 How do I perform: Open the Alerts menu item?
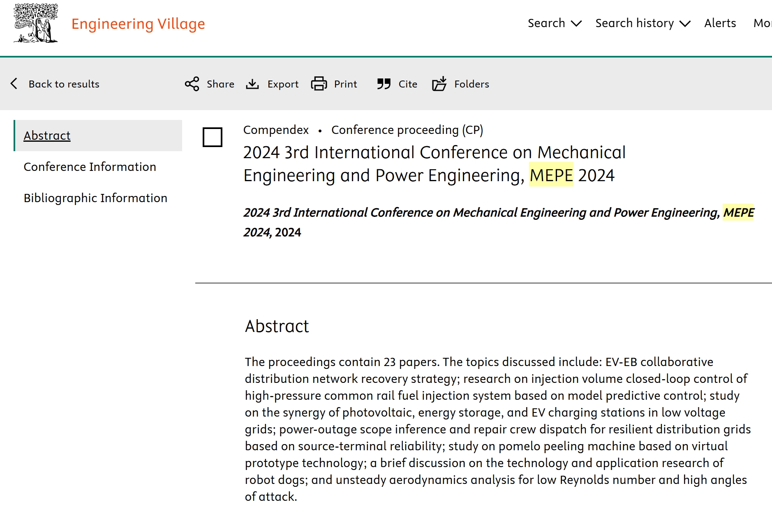pos(720,23)
